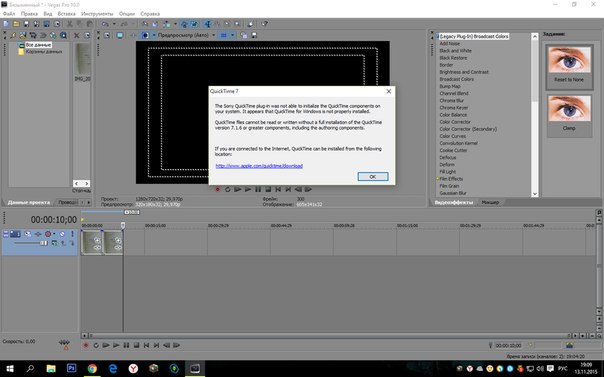Select the (Legacy Plug-In) Broadcast Colors item
This screenshot has height=377, width=604.
pyautogui.click(x=474, y=36)
